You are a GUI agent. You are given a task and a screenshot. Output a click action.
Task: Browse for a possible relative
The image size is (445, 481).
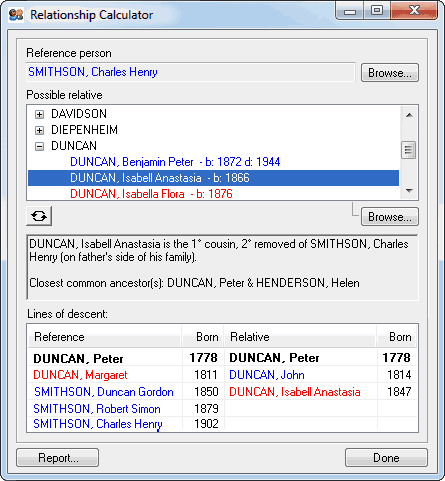[x=390, y=217]
